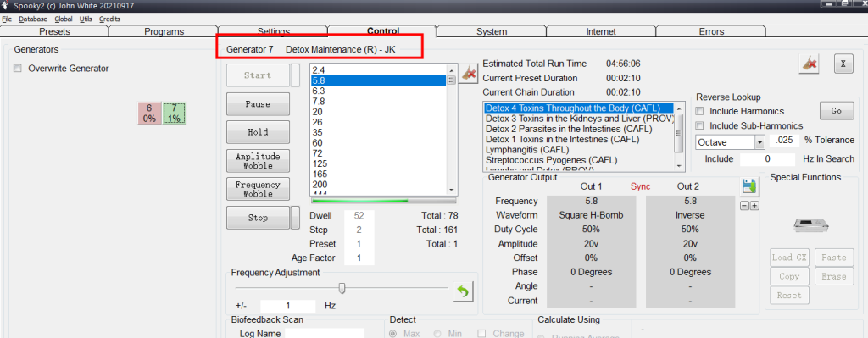Image resolution: width=868 pixels, height=338 pixels.
Task: Click the Frequency Adjustment slider handle
Action: click(x=342, y=288)
